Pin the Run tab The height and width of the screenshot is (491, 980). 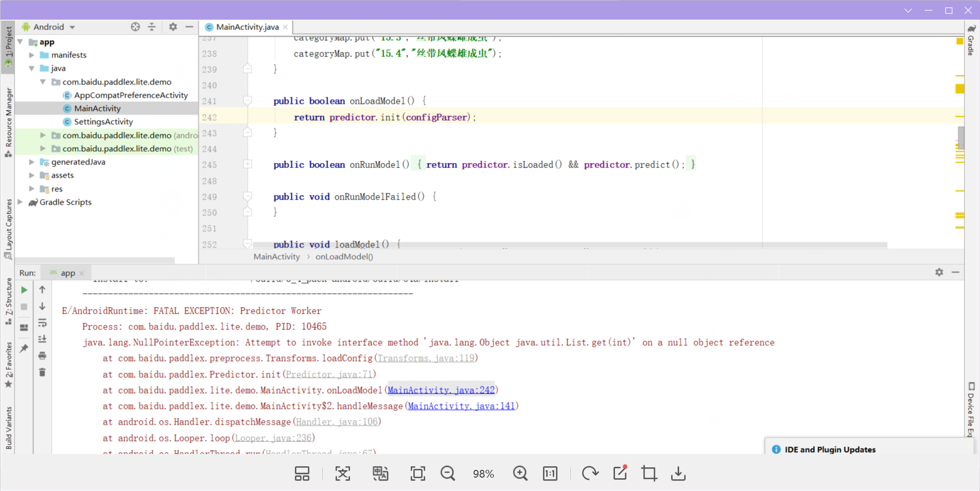point(23,348)
